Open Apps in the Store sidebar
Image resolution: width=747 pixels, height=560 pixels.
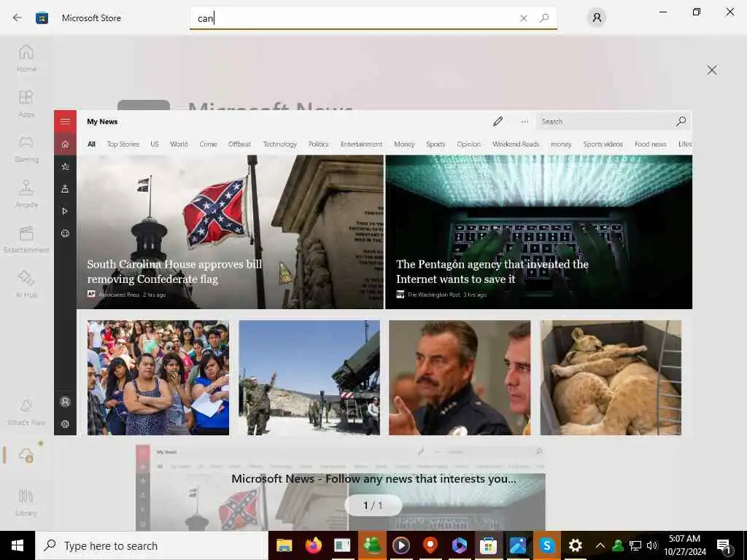click(26, 104)
